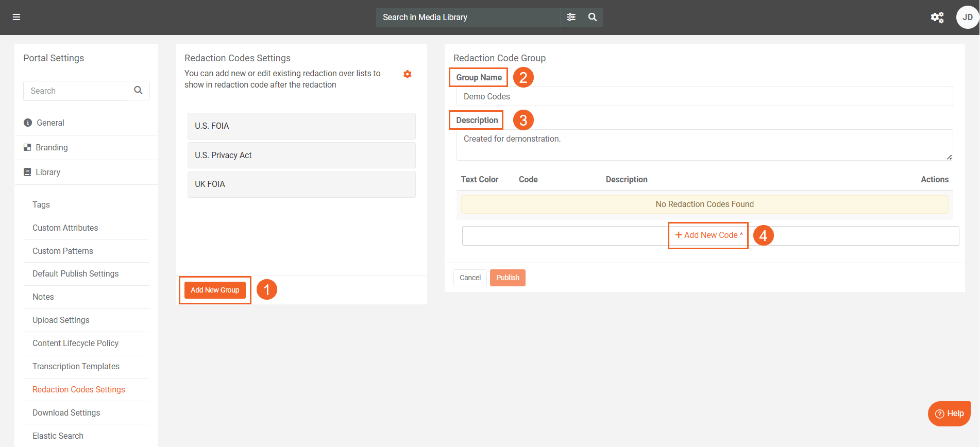Click the orange gear in Redaction Codes Settings

[407, 74]
